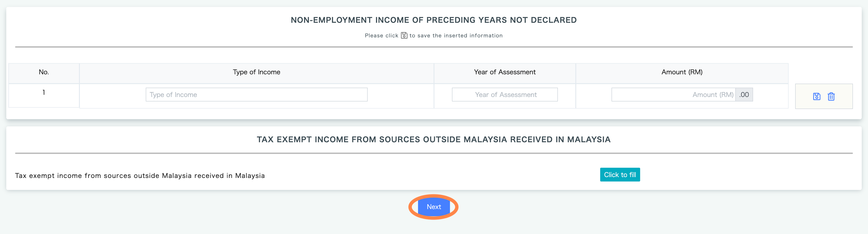The image size is (868, 234).
Task: Proceed with the blue Next button
Action: (x=434, y=207)
